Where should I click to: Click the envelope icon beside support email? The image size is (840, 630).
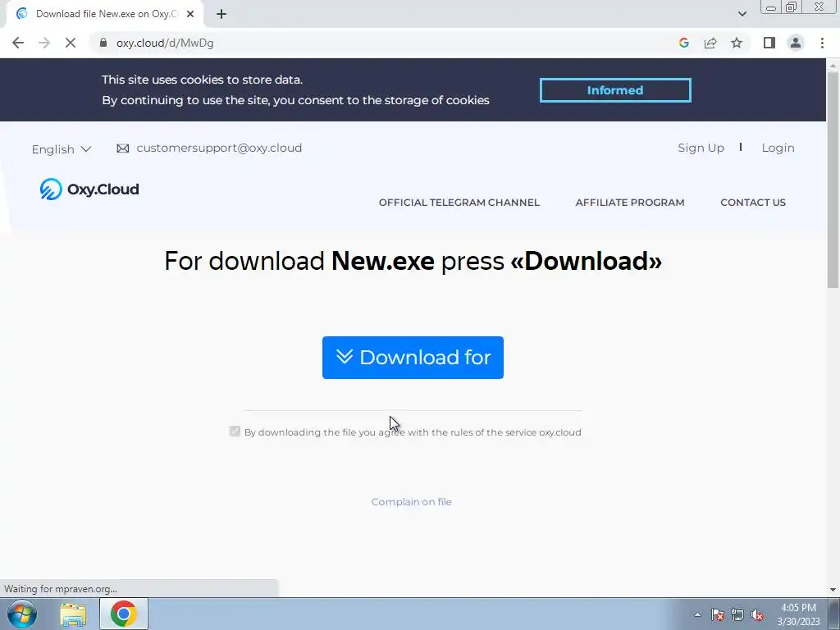pyautogui.click(x=123, y=148)
